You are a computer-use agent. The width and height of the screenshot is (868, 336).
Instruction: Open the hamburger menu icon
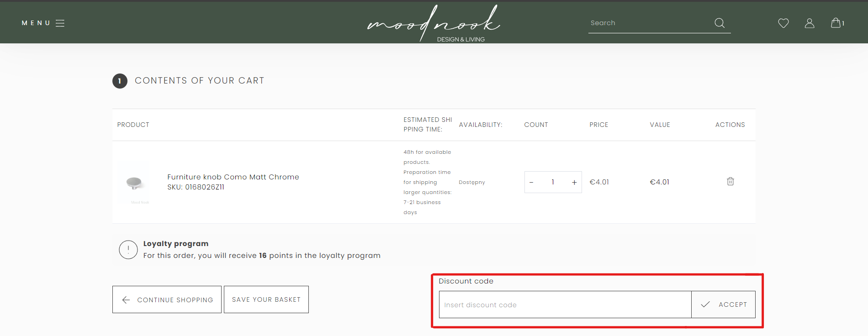60,23
